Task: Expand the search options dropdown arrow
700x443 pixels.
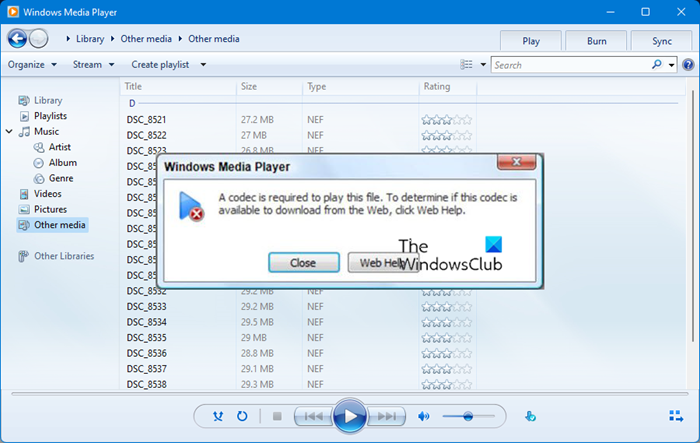Action: [x=671, y=65]
